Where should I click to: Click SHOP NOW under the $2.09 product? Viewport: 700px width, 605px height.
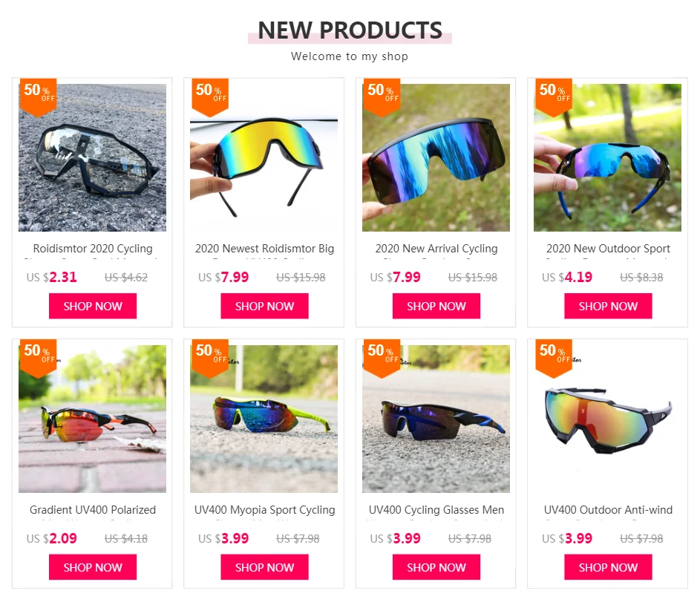[x=93, y=567]
